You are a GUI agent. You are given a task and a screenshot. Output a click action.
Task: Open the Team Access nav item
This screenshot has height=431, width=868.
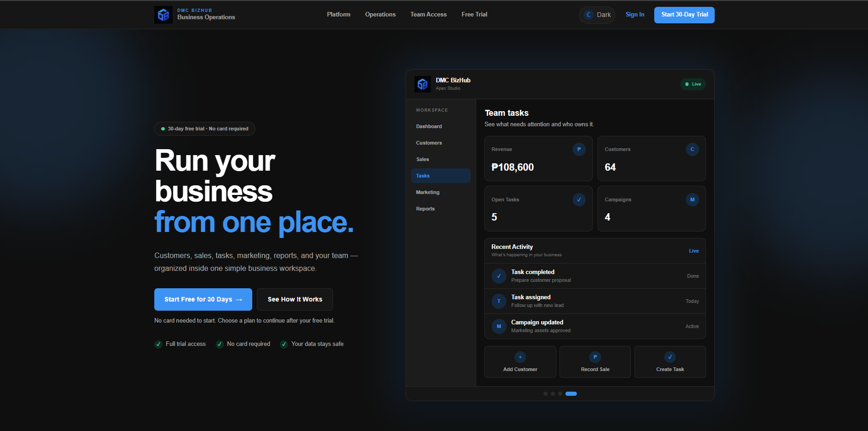pyautogui.click(x=429, y=15)
